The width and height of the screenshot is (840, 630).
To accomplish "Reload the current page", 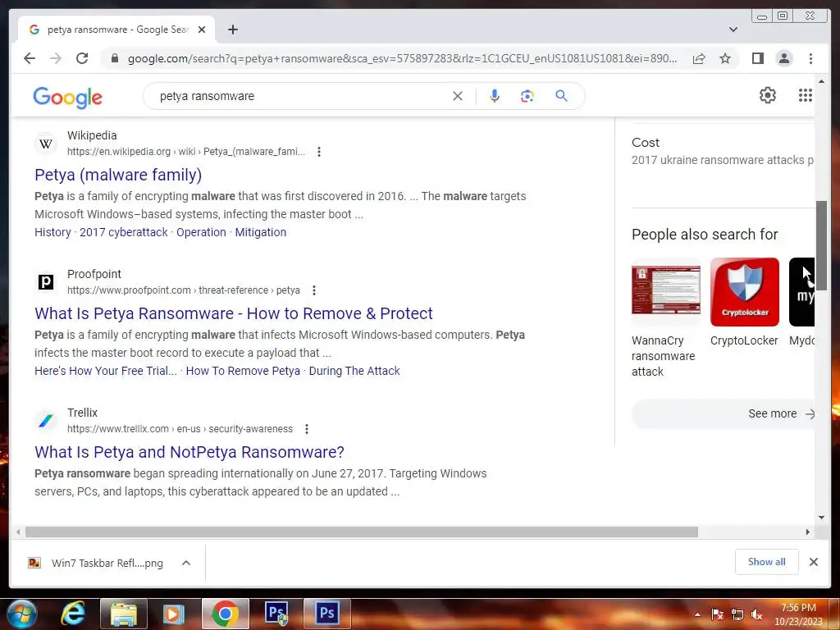I will point(82,58).
